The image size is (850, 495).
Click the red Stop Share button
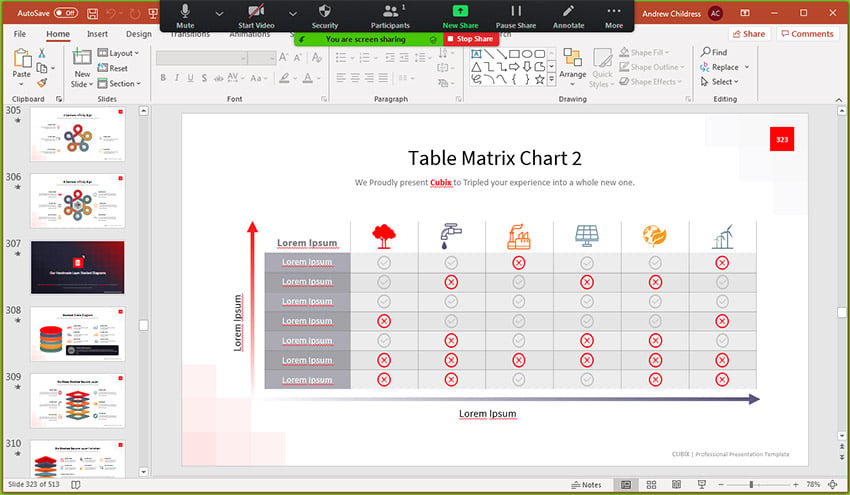pyautogui.click(x=470, y=39)
